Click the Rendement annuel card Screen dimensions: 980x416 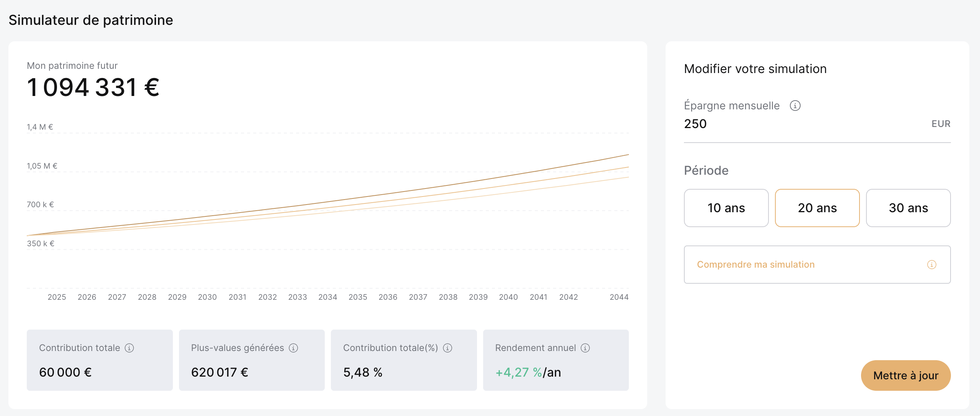pos(556,360)
